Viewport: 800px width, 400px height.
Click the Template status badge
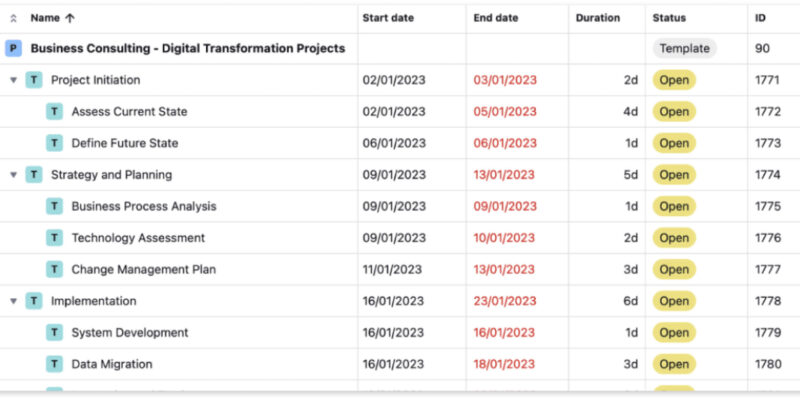tap(685, 48)
